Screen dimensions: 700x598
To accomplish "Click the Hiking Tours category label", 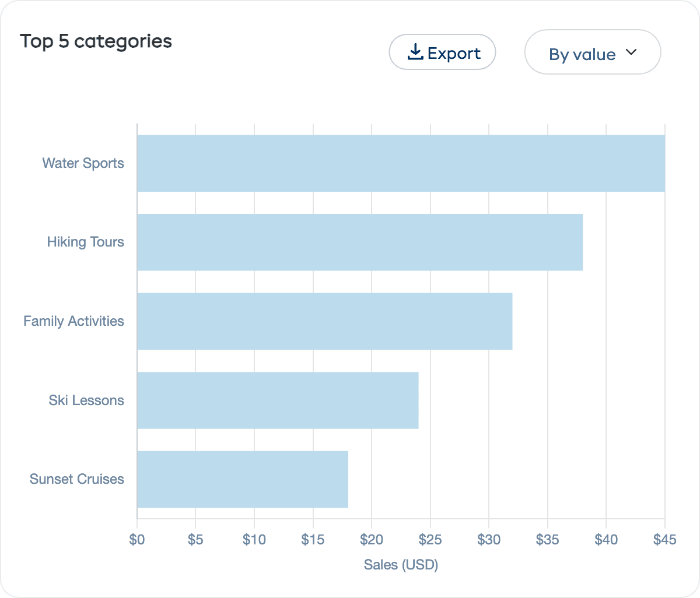I will [x=86, y=242].
